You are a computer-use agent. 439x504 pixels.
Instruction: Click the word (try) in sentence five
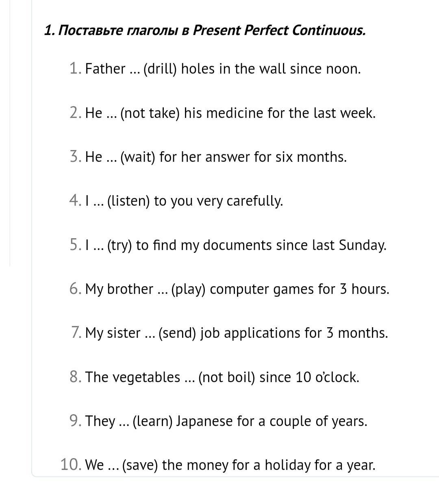[x=120, y=245]
